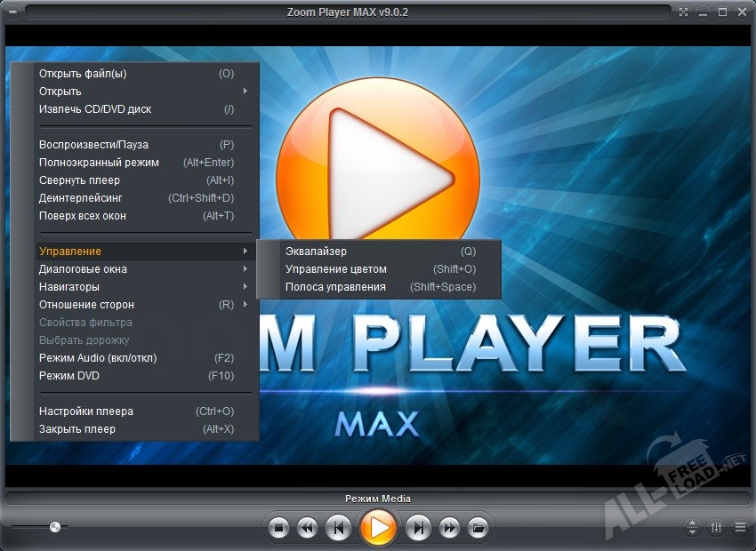Click the up-down arrows icon at bottom right

coord(693,527)
